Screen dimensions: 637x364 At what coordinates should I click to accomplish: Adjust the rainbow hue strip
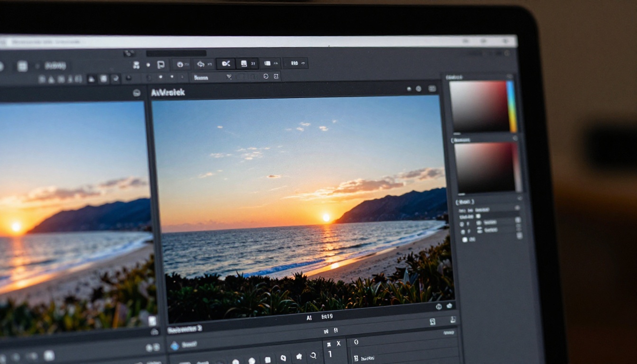[x=512, y=107]
